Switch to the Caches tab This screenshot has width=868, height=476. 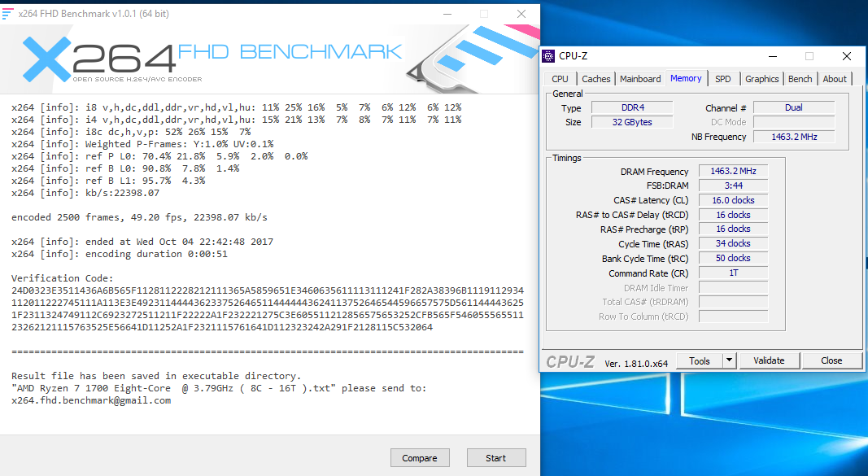coord(595,79)
